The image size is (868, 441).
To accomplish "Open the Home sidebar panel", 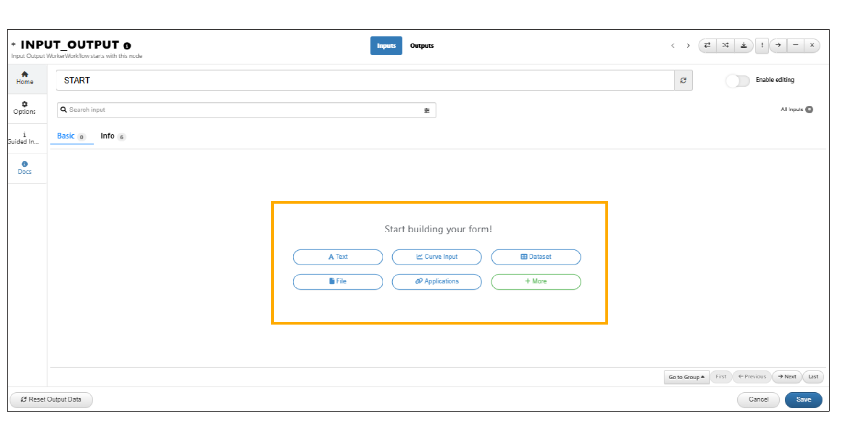I will click(25, 78).
